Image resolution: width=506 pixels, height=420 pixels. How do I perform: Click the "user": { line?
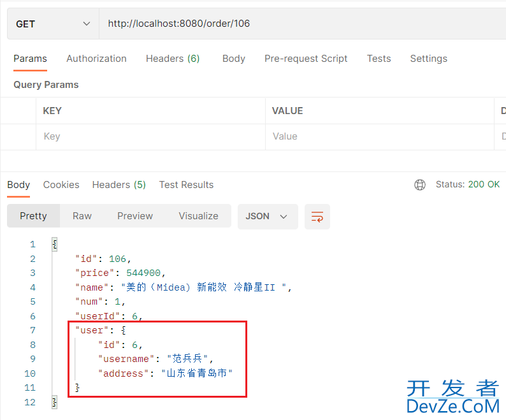click(100, 330)
